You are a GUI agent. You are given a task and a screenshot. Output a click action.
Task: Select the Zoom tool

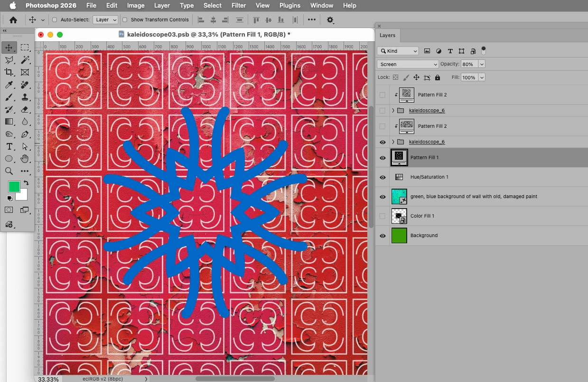9,171
